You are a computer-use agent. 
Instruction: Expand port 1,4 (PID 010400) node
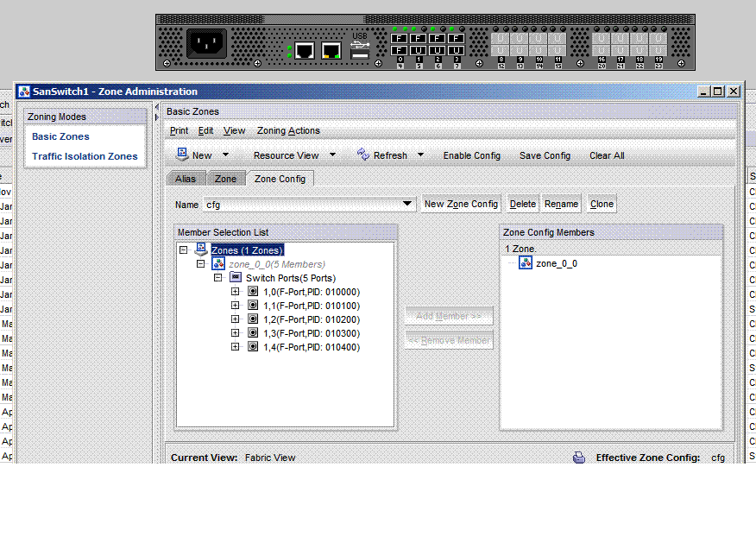[236, 347]
